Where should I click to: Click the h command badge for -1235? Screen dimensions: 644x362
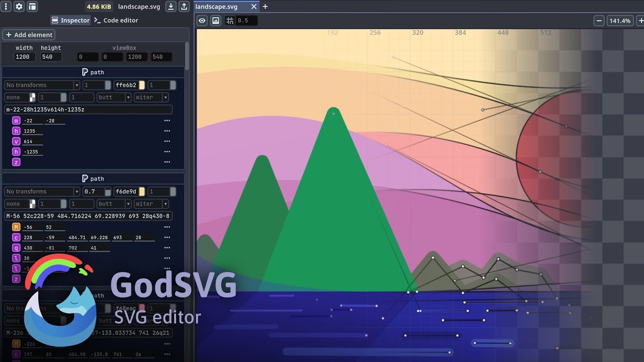tap(16, 152)
